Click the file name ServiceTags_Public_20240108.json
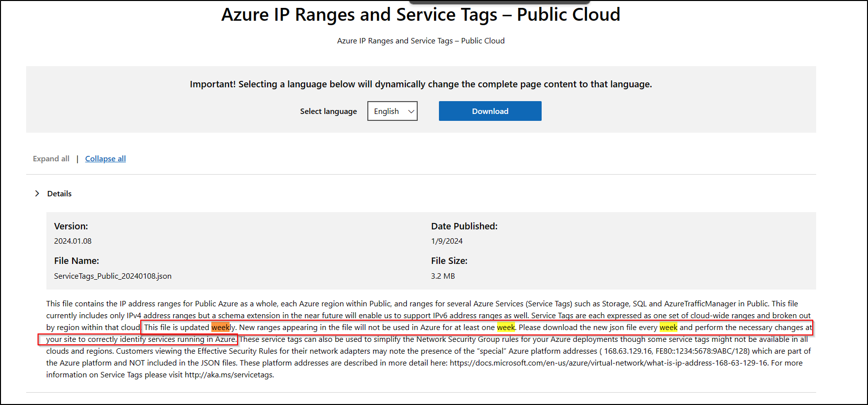The image size is (868, 405). pyautogui.click(x=113, y=276)
